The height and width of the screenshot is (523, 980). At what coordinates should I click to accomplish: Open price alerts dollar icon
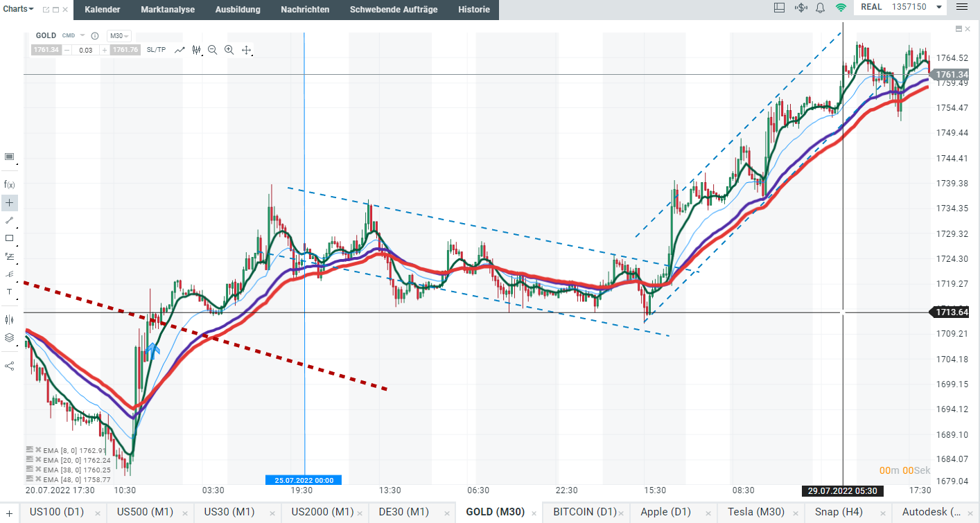800,8
